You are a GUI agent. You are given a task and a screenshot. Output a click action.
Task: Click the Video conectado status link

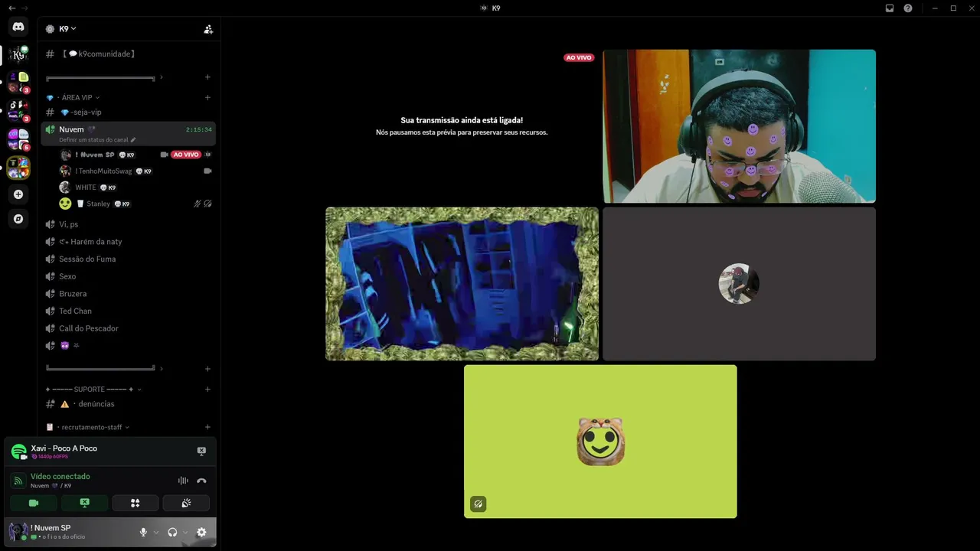(60, 477)
